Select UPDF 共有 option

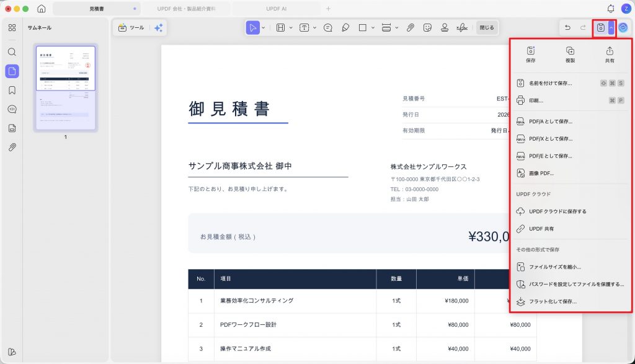coord(571,229)
